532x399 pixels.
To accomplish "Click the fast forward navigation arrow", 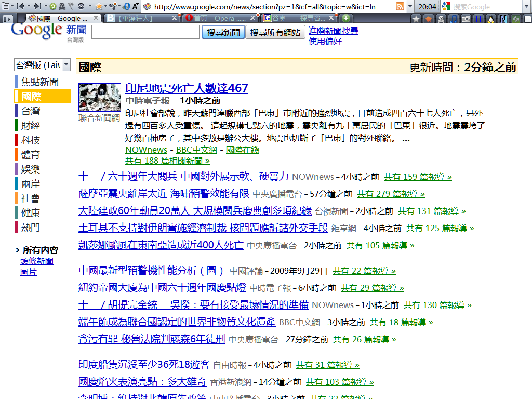I will pyautogui.click(x=37, y=6).
